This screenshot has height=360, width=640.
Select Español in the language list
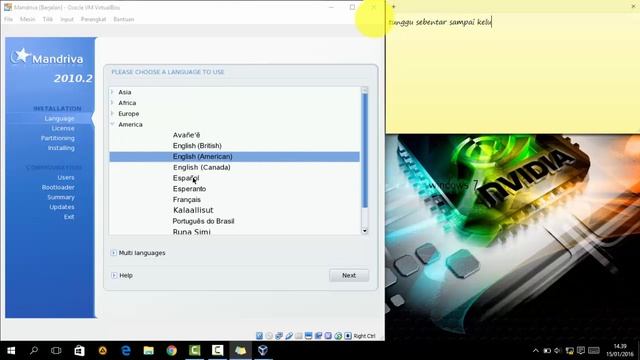point(186,178)
